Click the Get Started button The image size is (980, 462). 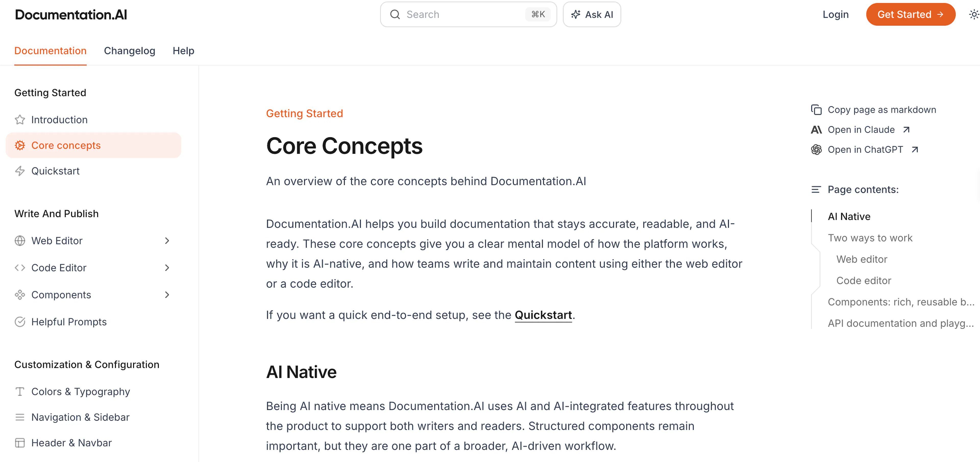tap(910, 15)
